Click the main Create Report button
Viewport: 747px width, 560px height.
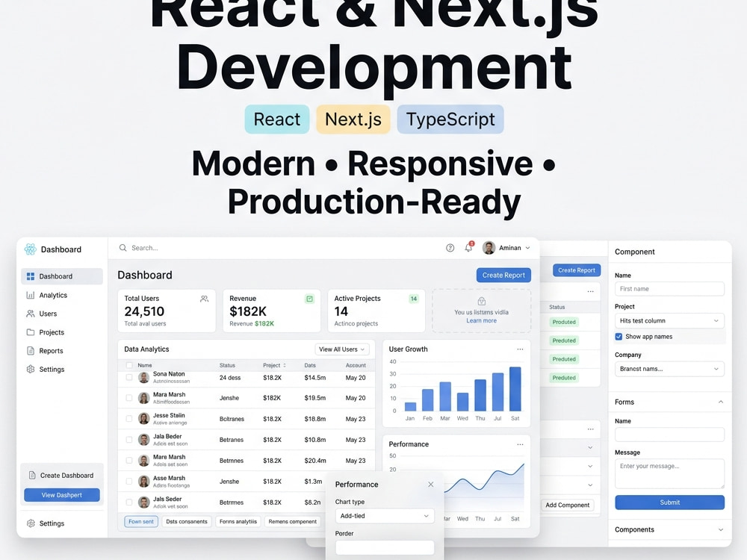click(503, 276)
